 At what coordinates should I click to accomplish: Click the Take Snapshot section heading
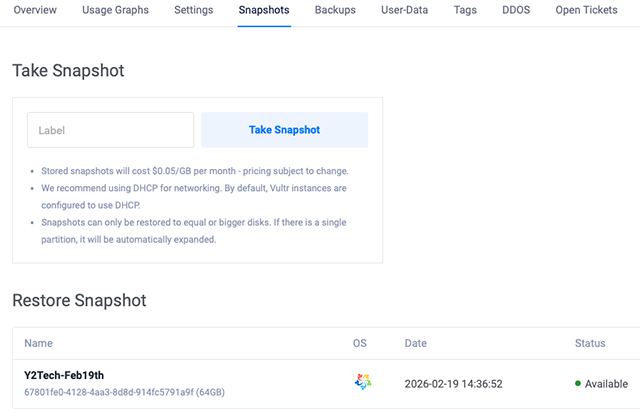click(68, 71)
